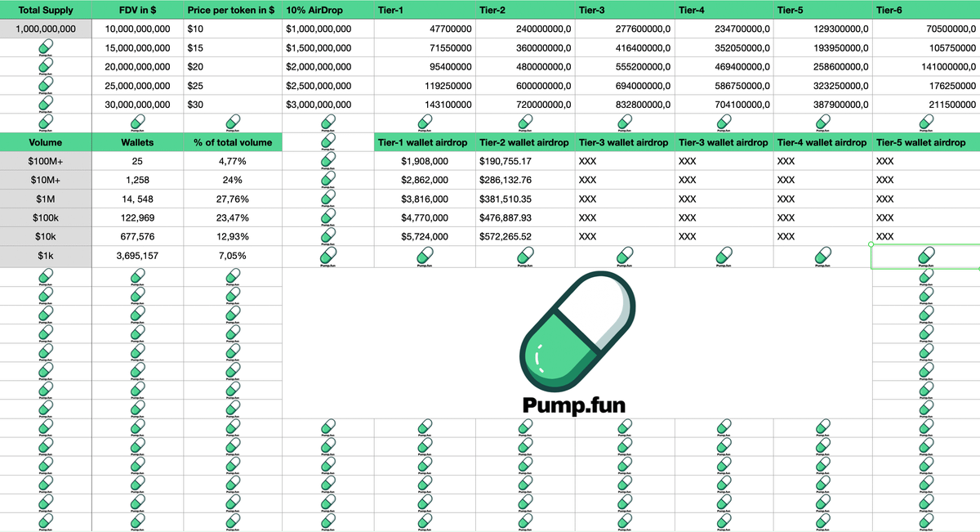Click the round selection handle on the selected cell's corner
The height and width of the screenshot is (532, 980).
(x=872, y=244)
